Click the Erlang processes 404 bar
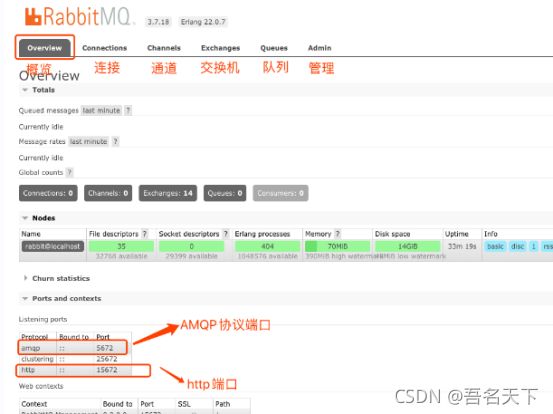Image resolution: width=553 pixels, height=414 pixels. point(267,246)
